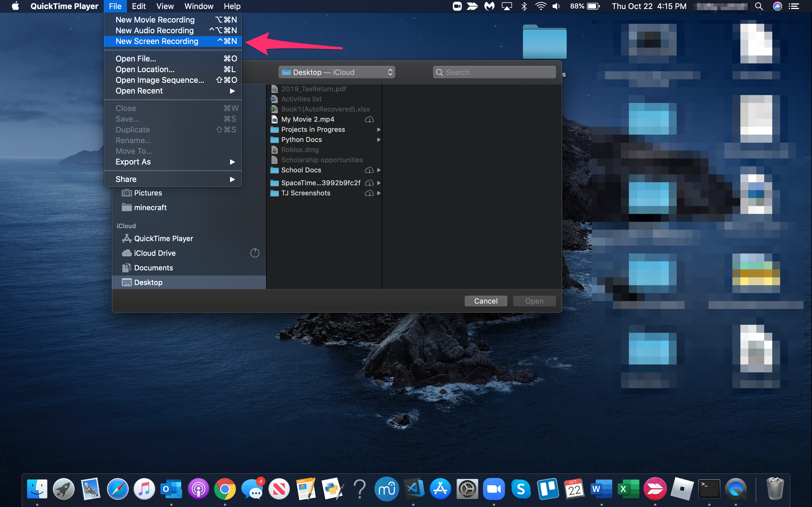Click the iCloud Drive sync progress indicator
This screenshot has width=812, height=507.
coord(255,253)
